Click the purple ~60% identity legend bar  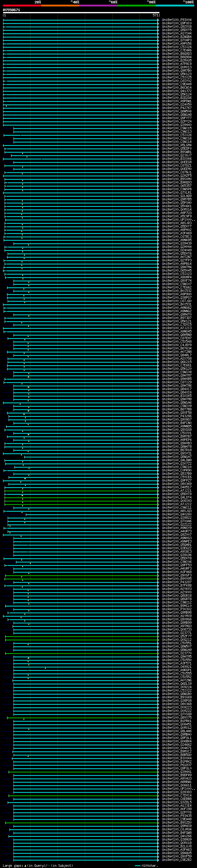[x=99, y=6]
